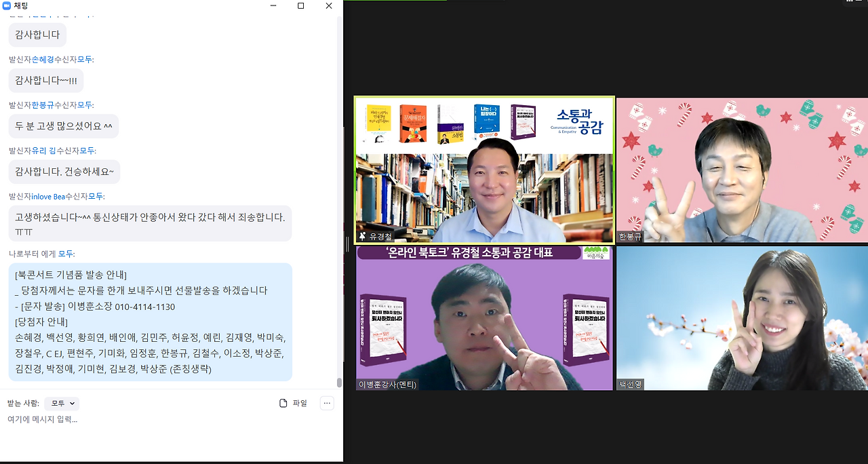
Task: Click the file icon beside 파일
Action: pyautogui.click(x=283, y=403)
